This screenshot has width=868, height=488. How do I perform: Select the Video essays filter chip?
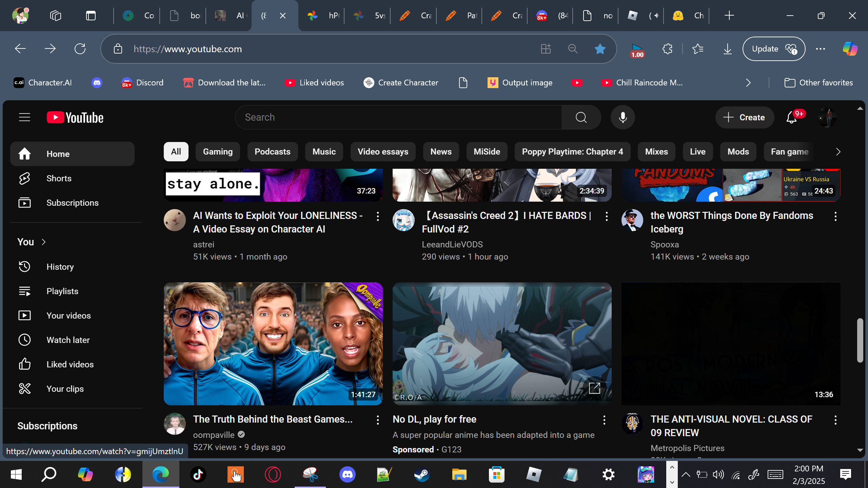(383, 152)
